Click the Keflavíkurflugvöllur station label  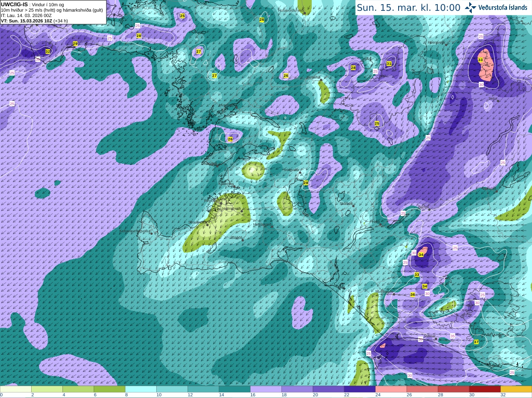point(135,231)
